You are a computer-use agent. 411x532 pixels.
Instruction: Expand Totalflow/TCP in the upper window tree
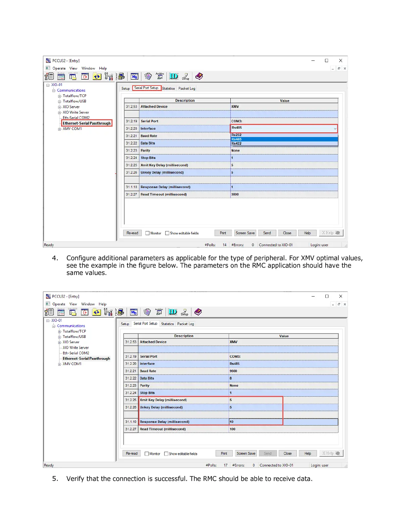coord(59,96)
